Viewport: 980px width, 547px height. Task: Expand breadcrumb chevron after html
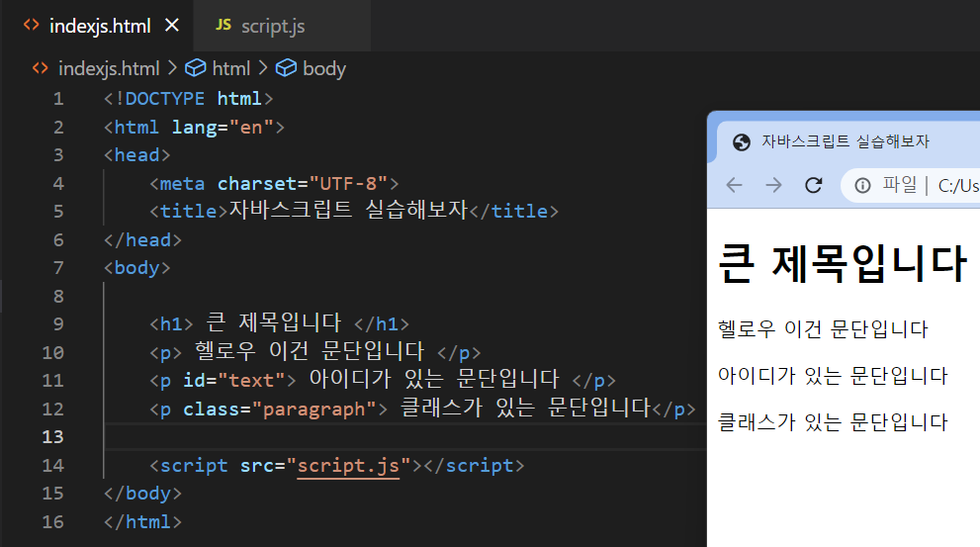(263, 67)
